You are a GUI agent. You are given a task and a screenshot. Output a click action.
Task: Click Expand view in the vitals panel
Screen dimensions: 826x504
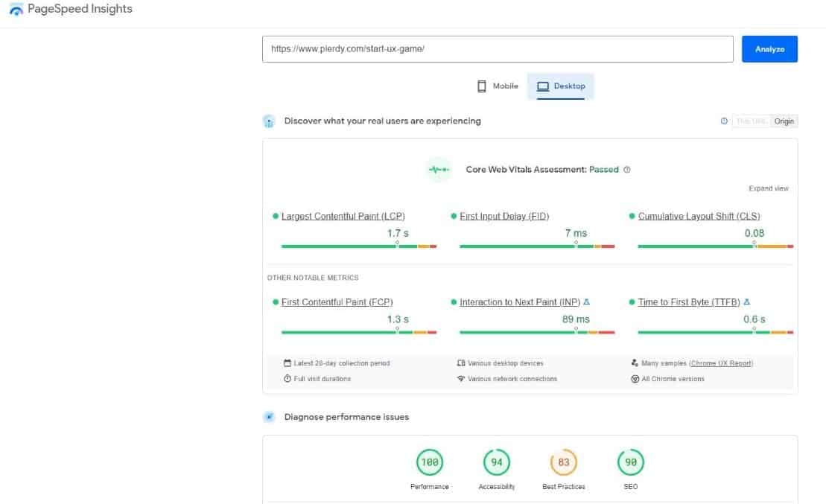click(768, 188)
